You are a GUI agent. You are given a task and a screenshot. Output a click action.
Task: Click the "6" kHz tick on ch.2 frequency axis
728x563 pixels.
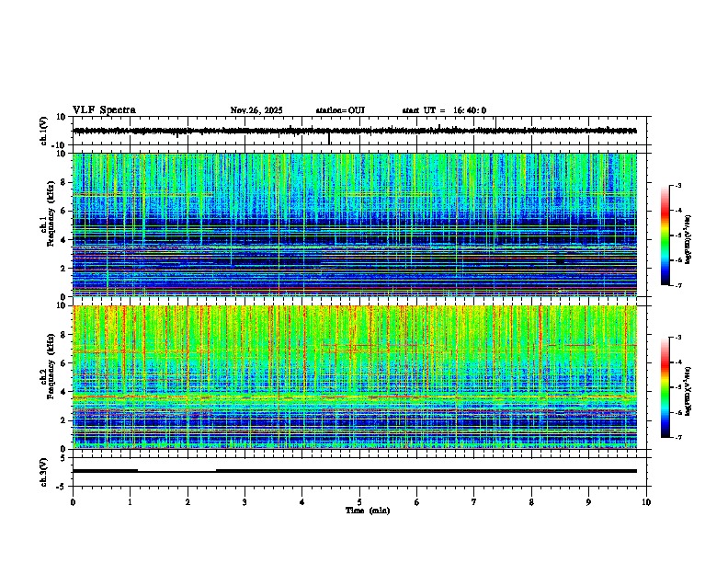tap(63, 362)
